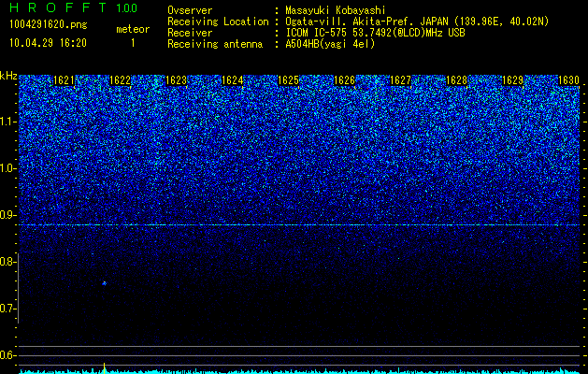Click the ICOM IC-575 receiver text
The height and width of the screenshot is (374, 588).
[375, 33]
